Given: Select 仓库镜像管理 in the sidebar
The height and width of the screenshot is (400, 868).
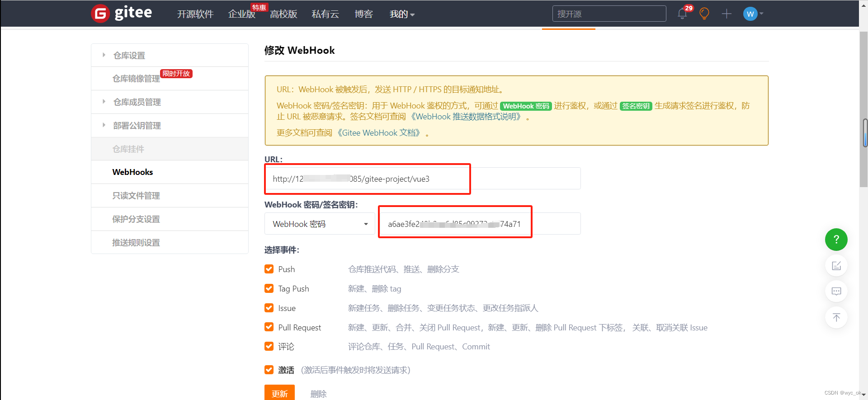Looking at the screenshot, I should (x=170, y=79).
